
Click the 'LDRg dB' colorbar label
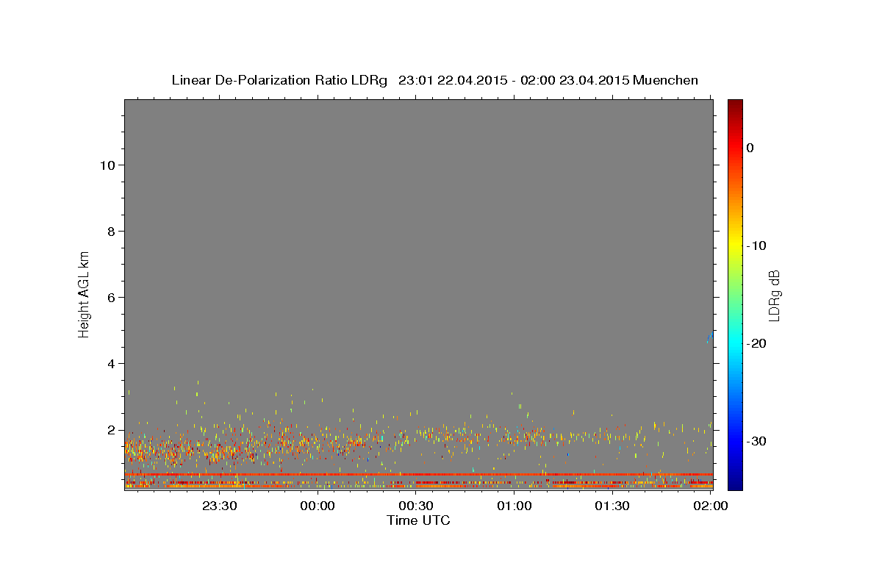774,295
